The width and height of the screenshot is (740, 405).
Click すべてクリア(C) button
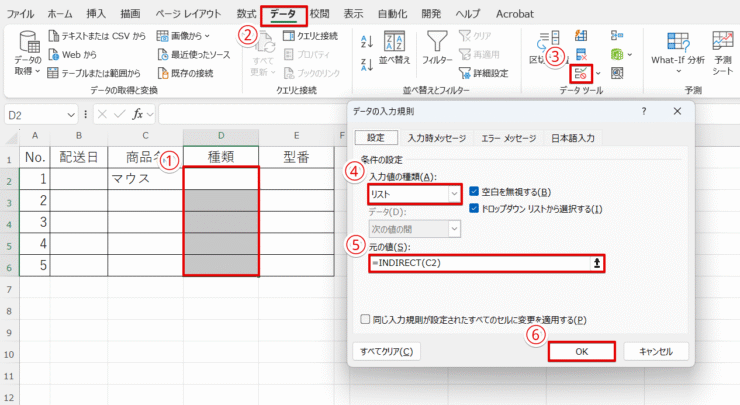pyautogui.click(x=387, y=352)
